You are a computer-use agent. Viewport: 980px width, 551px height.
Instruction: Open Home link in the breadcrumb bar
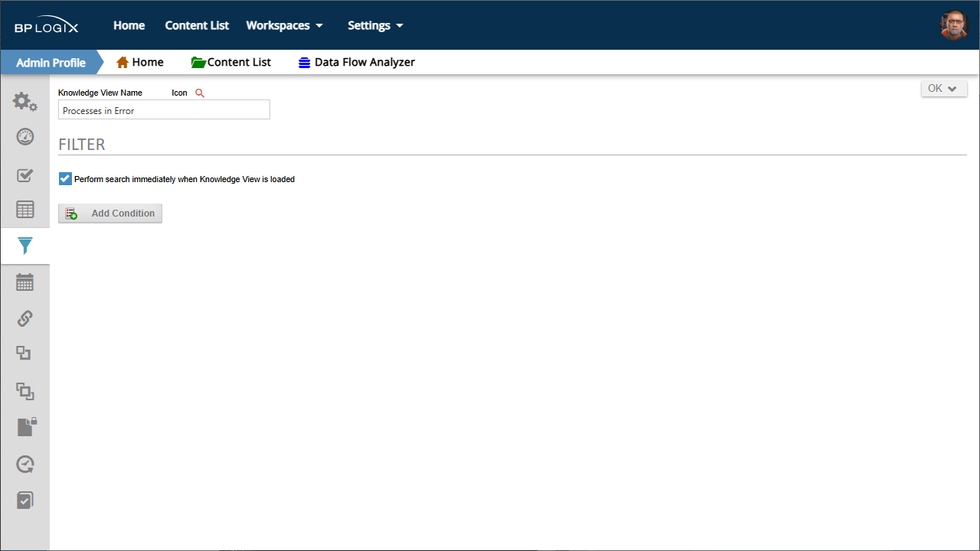(x=148, y=62)
